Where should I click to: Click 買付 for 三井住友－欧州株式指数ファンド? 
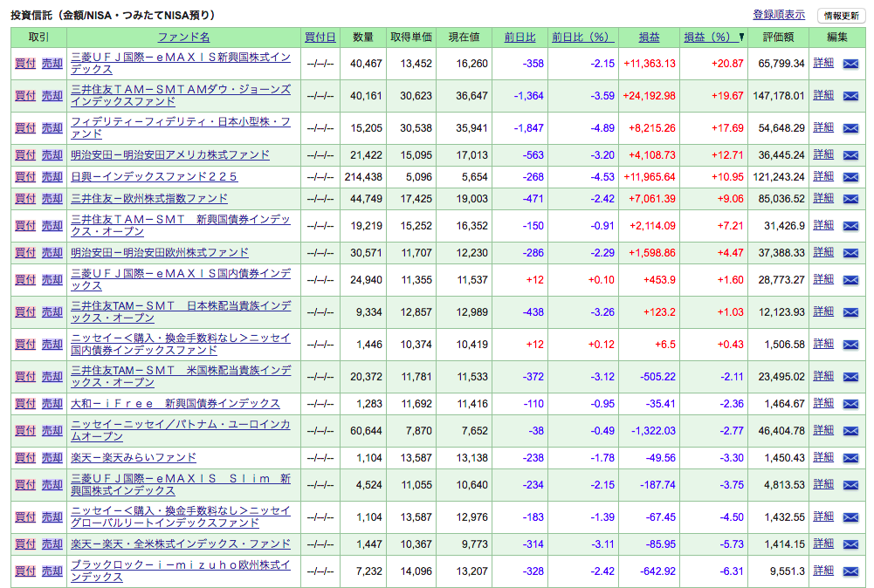tap(25, 199)
